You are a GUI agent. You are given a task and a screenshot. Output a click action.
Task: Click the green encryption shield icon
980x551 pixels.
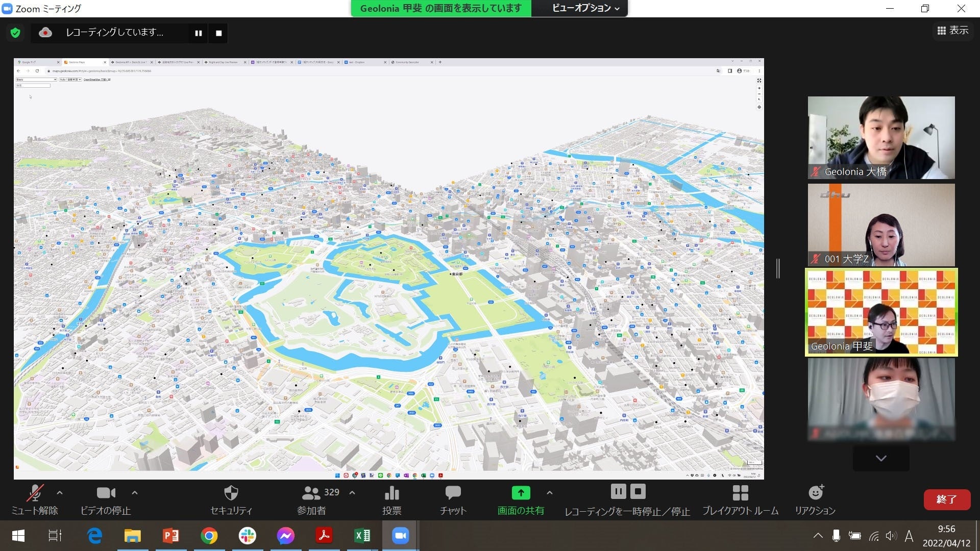15,33
